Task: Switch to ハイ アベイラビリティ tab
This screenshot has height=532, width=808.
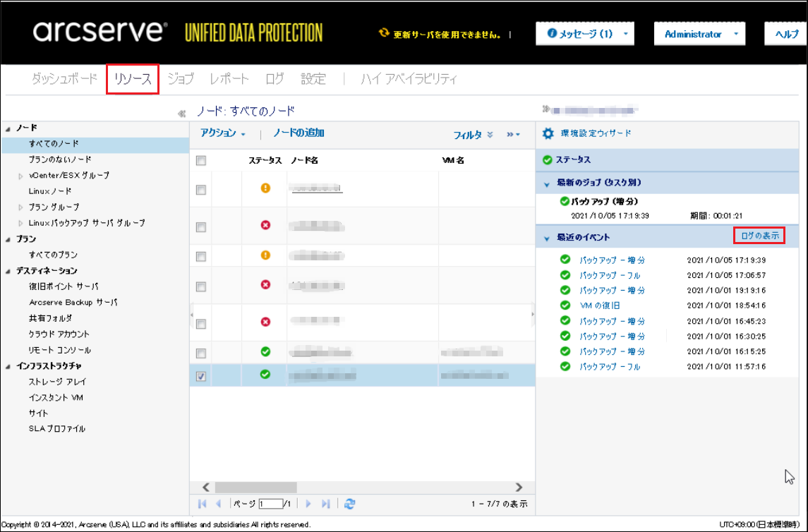Action: click(x=409, y=79)
